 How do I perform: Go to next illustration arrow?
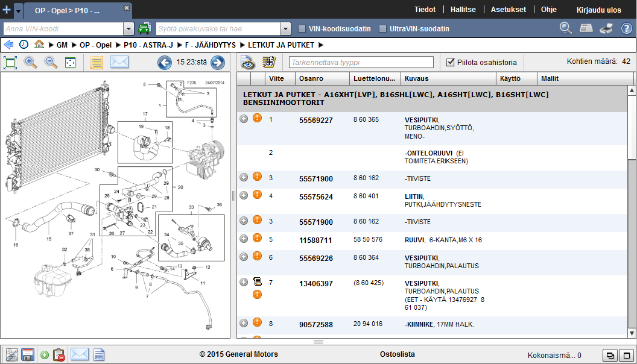coord(218,63)
